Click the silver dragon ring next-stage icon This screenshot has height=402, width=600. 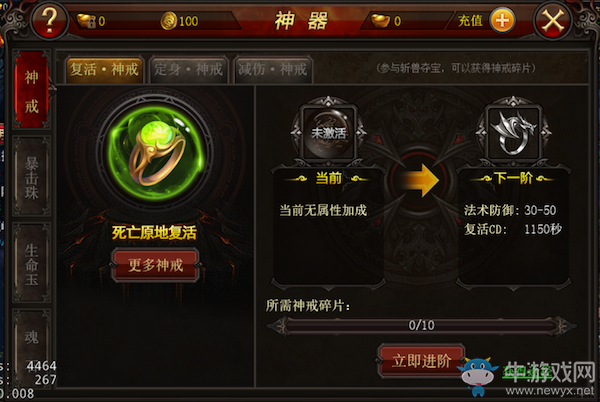tap(513, 133)
